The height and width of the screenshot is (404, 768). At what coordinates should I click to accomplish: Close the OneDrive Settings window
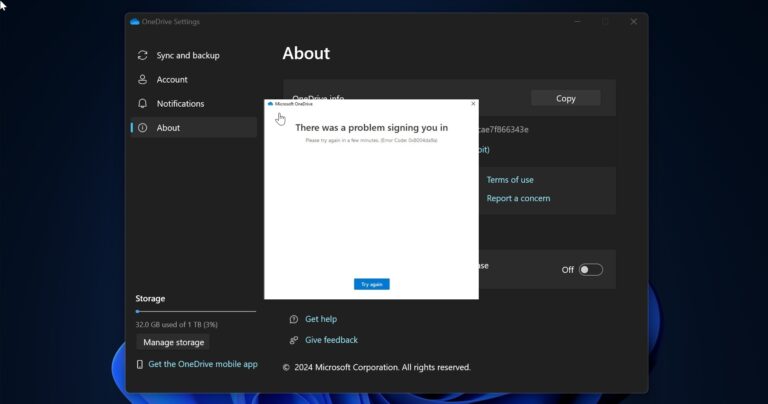point(634,22)
